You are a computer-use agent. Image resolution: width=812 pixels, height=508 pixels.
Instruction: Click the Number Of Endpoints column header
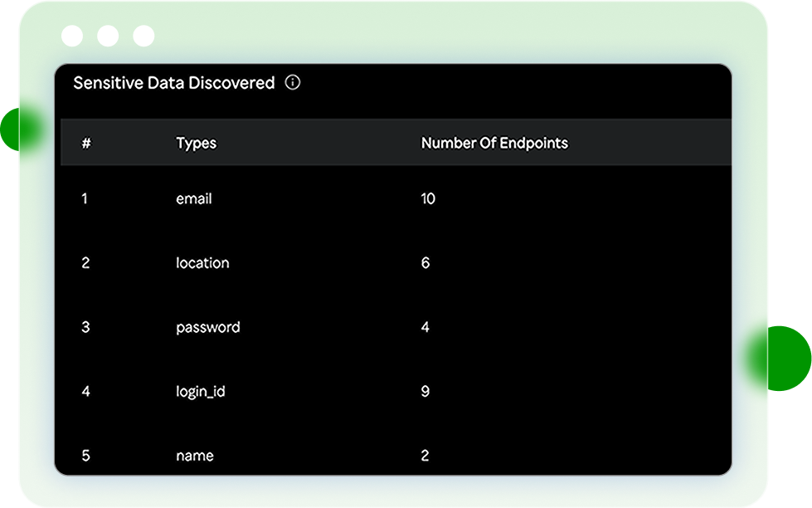(x=494, y=143)
